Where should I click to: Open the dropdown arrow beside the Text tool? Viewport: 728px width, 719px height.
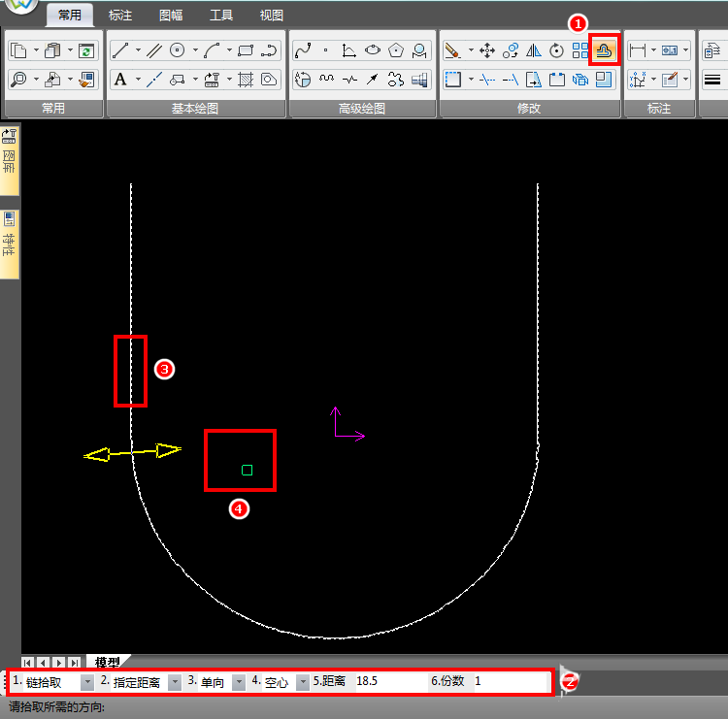pos(138,80)
